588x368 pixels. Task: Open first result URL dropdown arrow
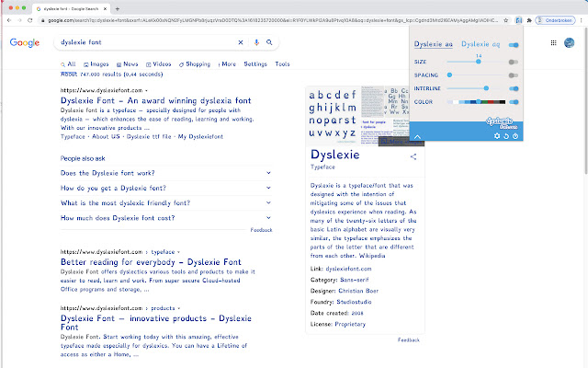[x=146, y=90]
